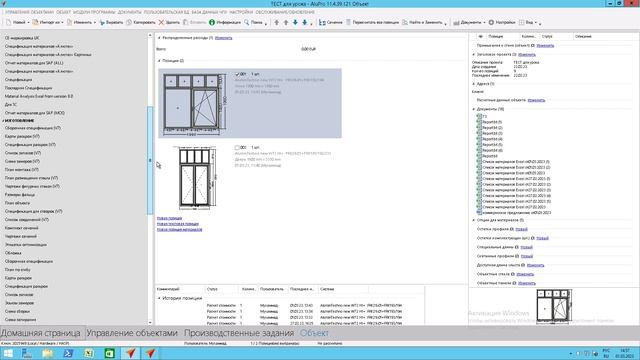Click the Копировать (Copy) toolbar icon
Image resolution: width=640 pixels, height=360 pixels.
point(129,22)
